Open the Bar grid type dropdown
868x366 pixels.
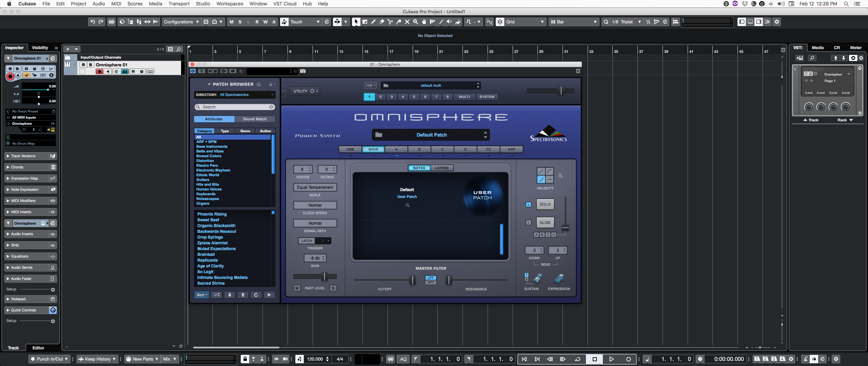573,22
